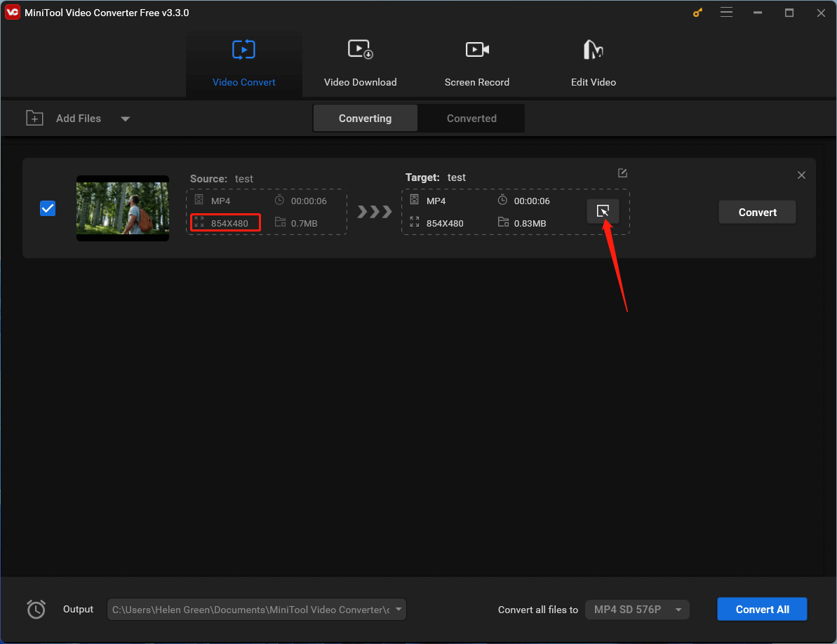Viewport: 837px width, 644px height.
Task: Click the Convert button for test
Action: pyautogui.click(x=757, y=213)
